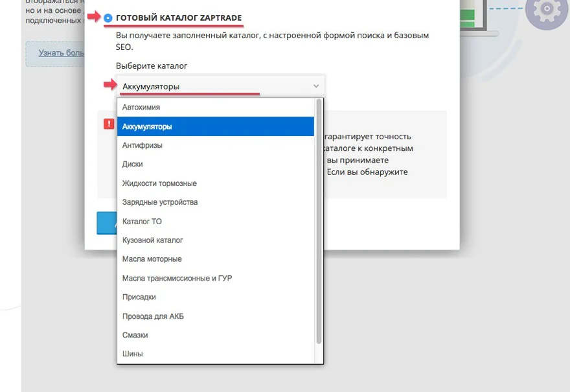Choose Шины at the bottom of the list
Screen dimensions: 570x392
coord(131,354)
